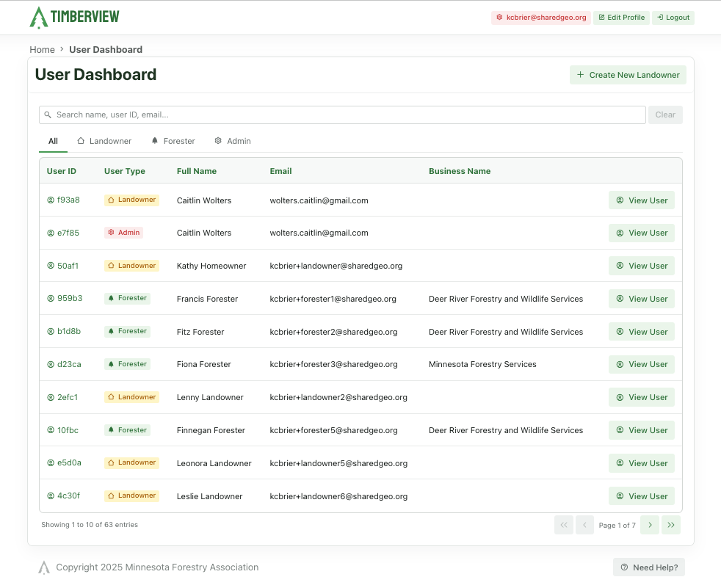Viewport: 721px width, 588px height.
Task: Click user icon beside ID f93a8
Action: [51, 200]
